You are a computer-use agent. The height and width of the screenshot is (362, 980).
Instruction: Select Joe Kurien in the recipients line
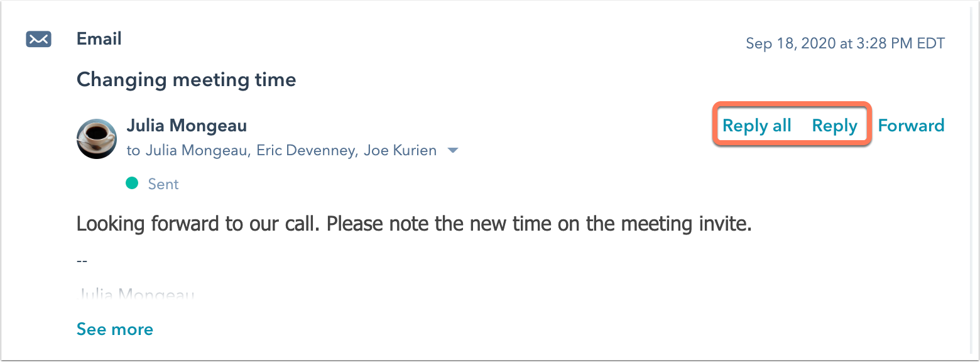pos(400,151)
